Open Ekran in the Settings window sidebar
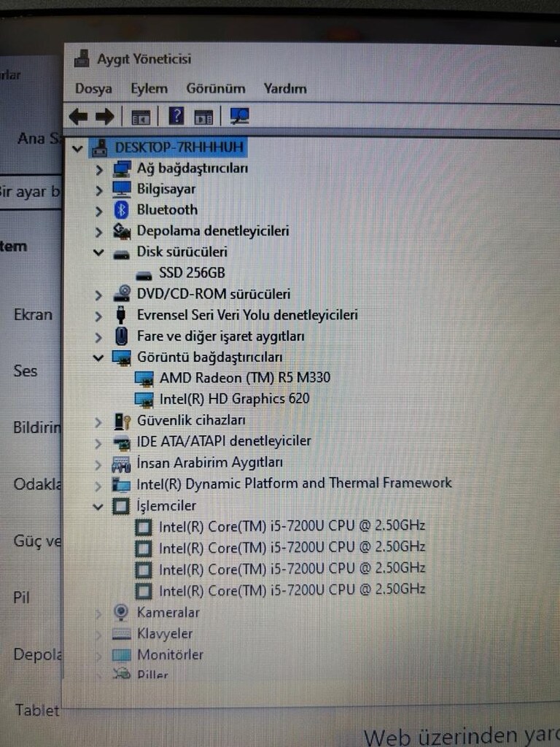The image size is (560, 747). click(x=33, y=315)
